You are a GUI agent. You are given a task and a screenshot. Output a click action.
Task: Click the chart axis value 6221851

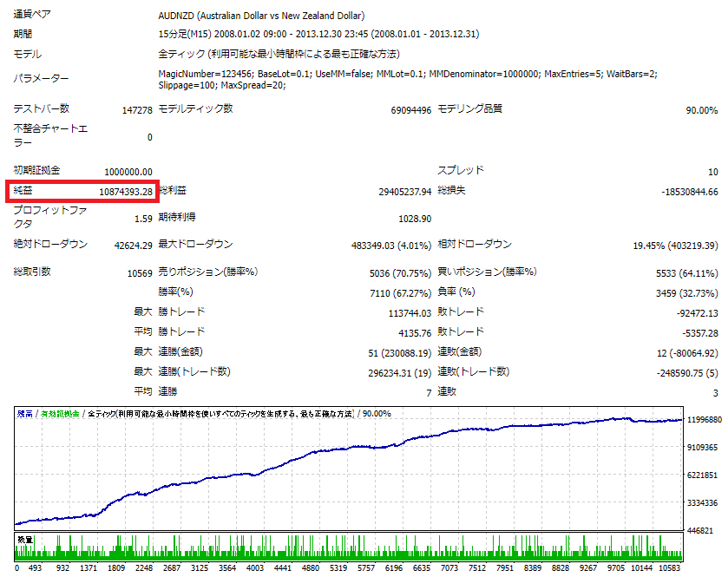click(x=702, y=475)
